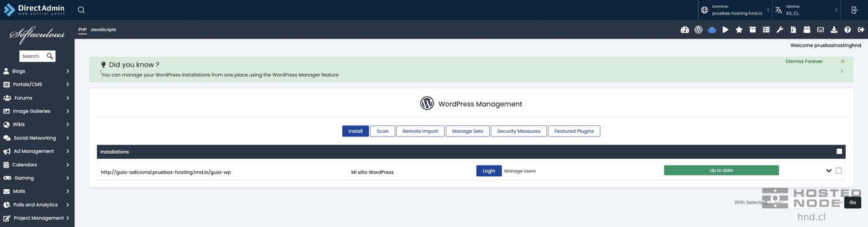The image size is (868, 227).
Task: Click the green Up to date status bar
Action: coord(721,170)
